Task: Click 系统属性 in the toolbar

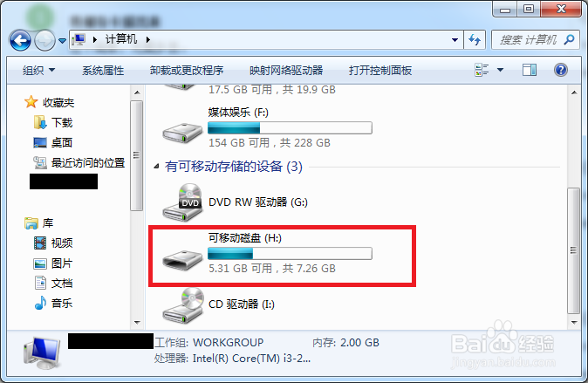Action: coord(103,71)
